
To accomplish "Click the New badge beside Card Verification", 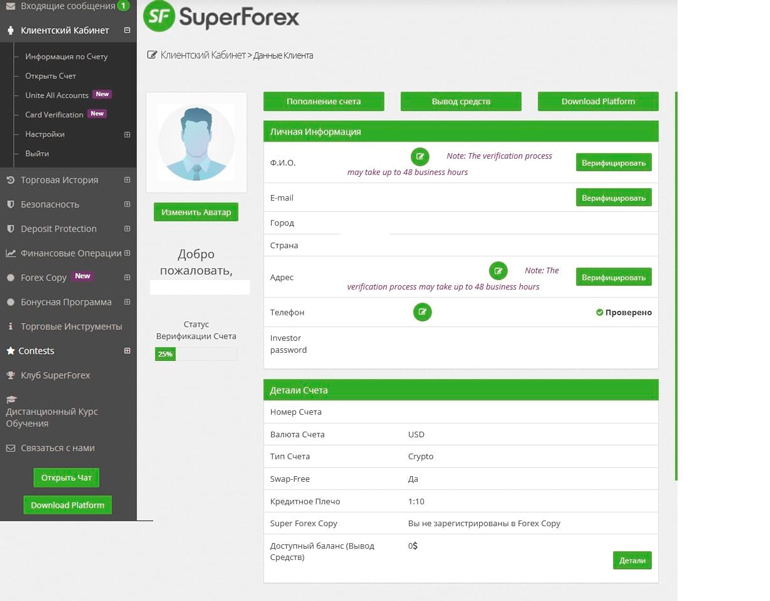I will (97, 114).
